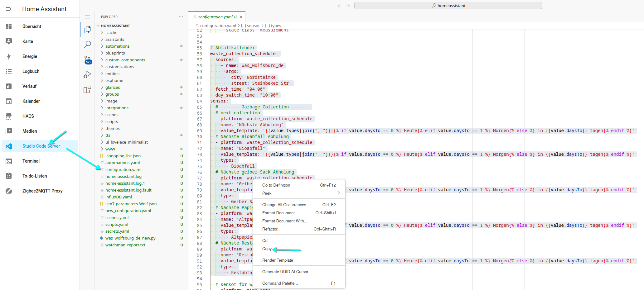Viewport: 644px width, 290px height.
Task: Open Explorer more actions ellipsis
Action: (181, 17)
